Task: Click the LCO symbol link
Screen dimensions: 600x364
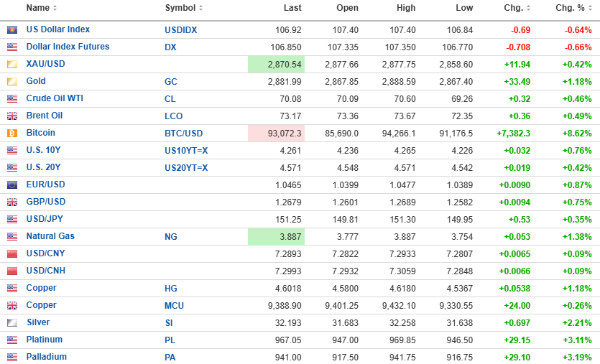Action: (x=174, y=116)
